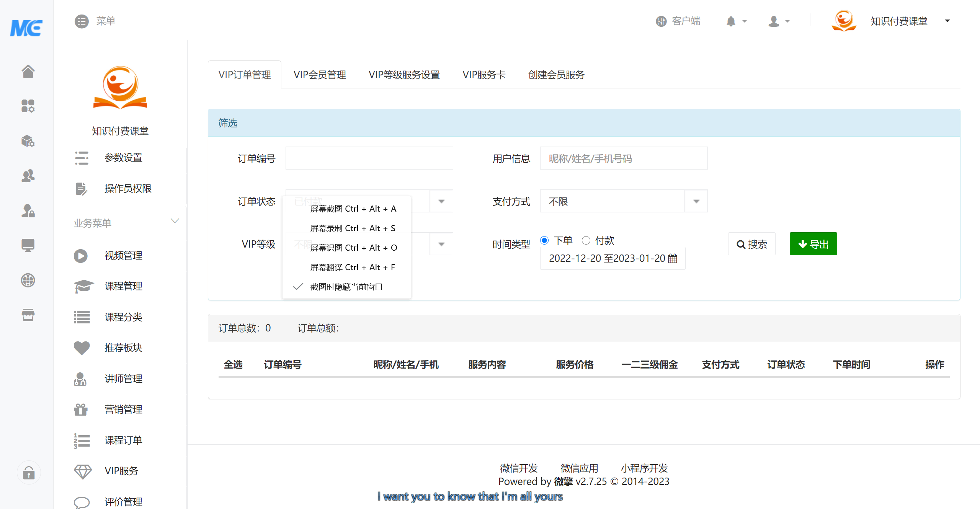
Task: Expand the 知识付费课堂 account dropdown arrow
Action: click(x=947, y=21)
